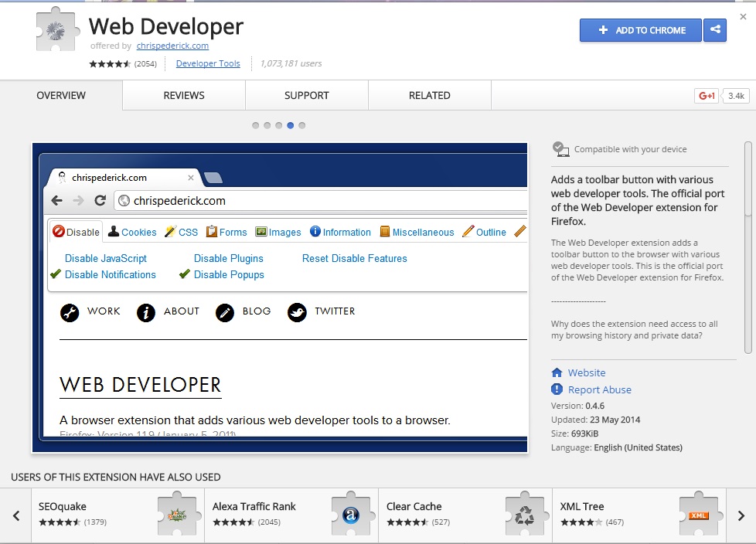Click Reset Disable Features in screenshot
The image size is (756, 544).
click(x=354, y=258)
